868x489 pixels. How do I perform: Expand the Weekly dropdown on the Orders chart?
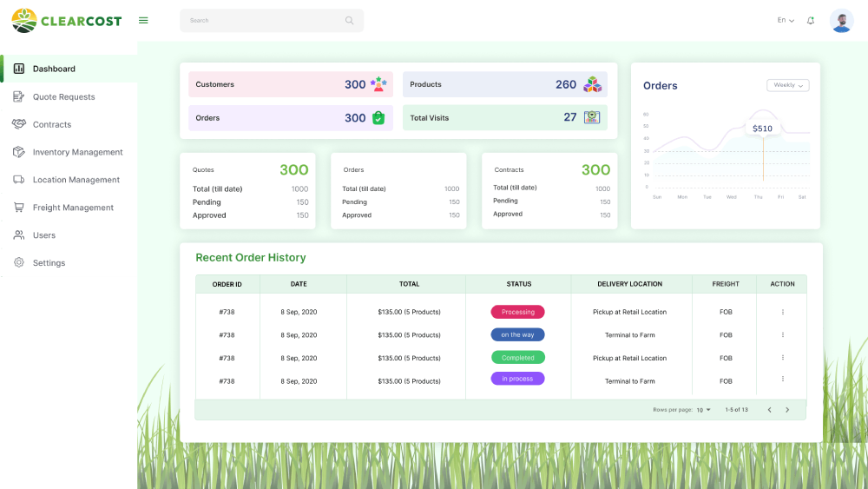pos(788,85)
